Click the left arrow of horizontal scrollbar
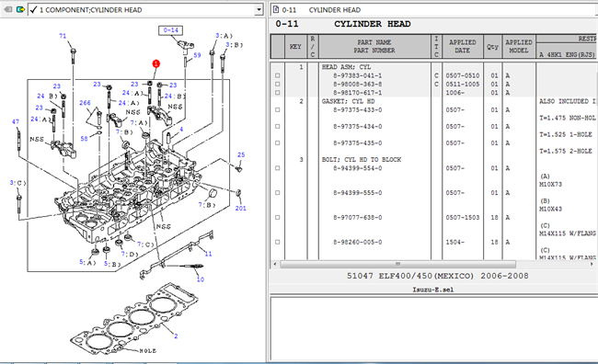The image size is (598, 364). 275,264
